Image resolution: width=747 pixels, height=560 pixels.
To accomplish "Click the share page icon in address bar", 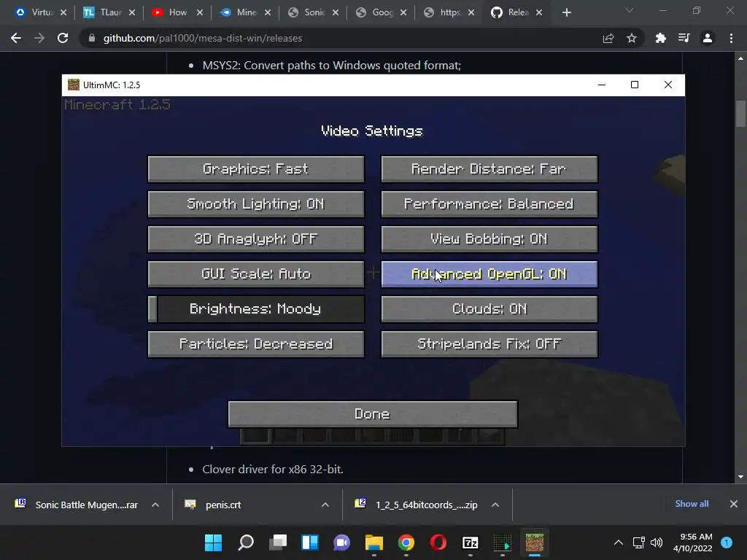I will [x=608, y=38].
